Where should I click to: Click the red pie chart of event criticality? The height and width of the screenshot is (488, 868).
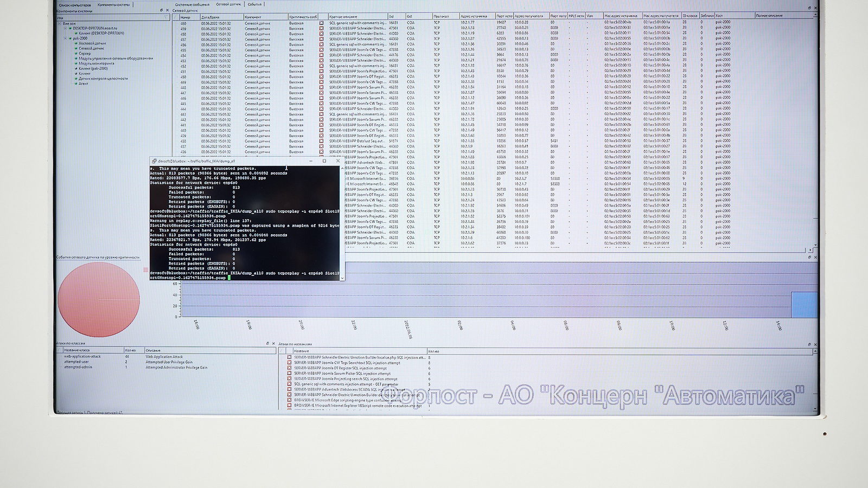click(x=99, y=300)
